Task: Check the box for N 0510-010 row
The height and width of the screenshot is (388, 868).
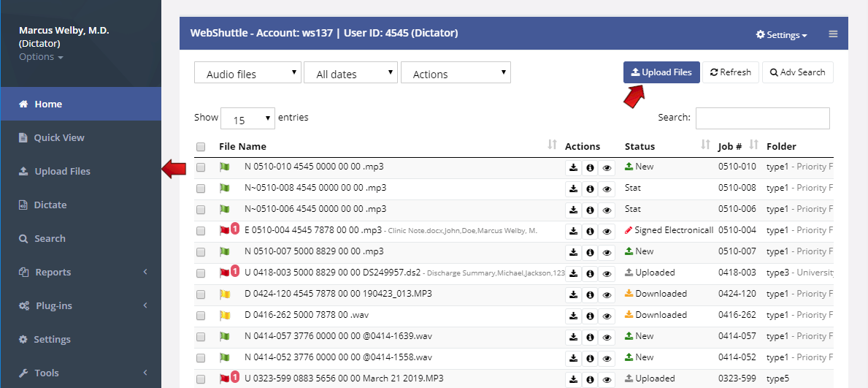Action: tap(201, 167)
